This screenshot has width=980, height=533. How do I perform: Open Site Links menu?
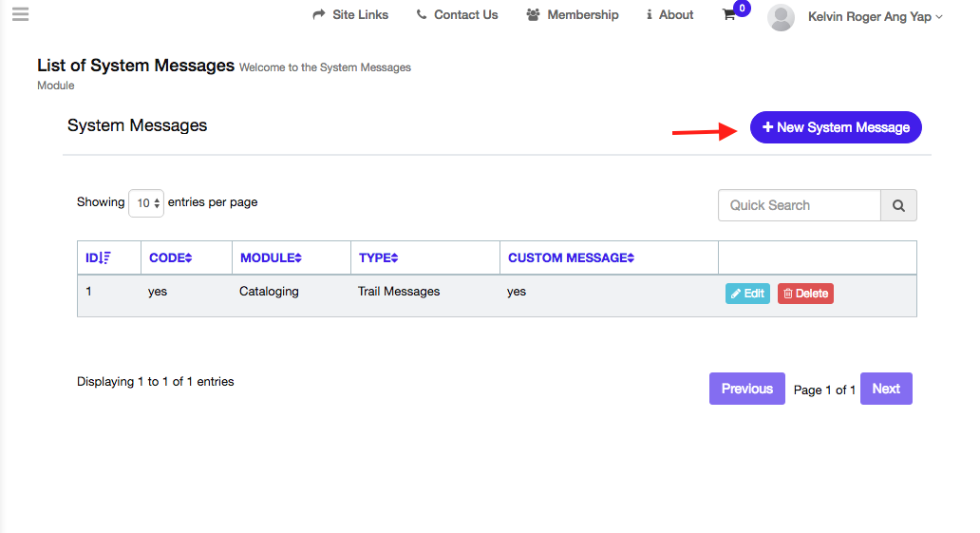click(x=350, y=15)
